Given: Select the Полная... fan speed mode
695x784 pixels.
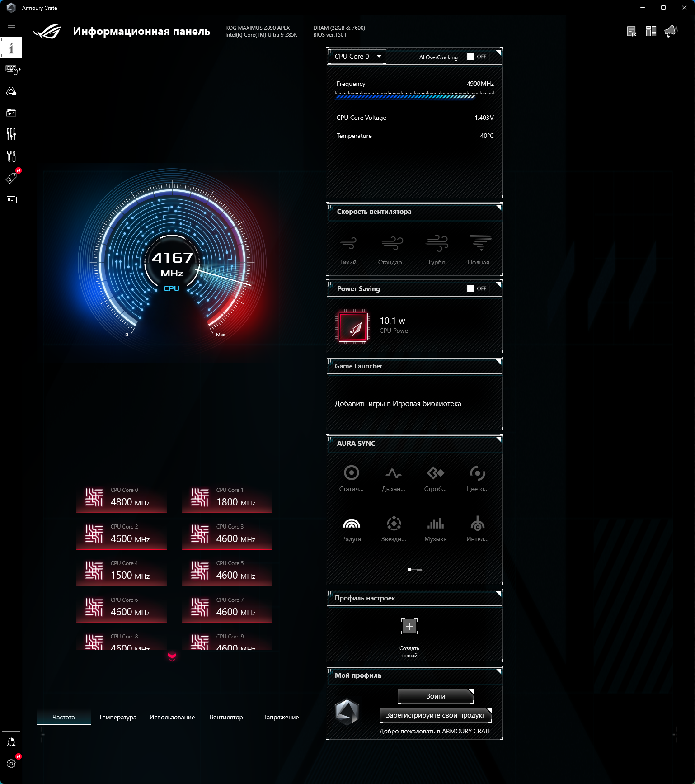Looking at the screenshot, I should 480,250.
